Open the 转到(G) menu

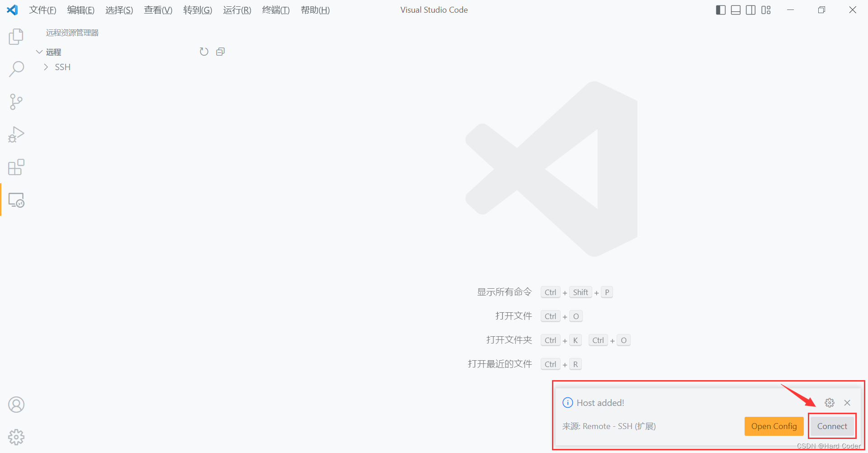pos(198,10)
